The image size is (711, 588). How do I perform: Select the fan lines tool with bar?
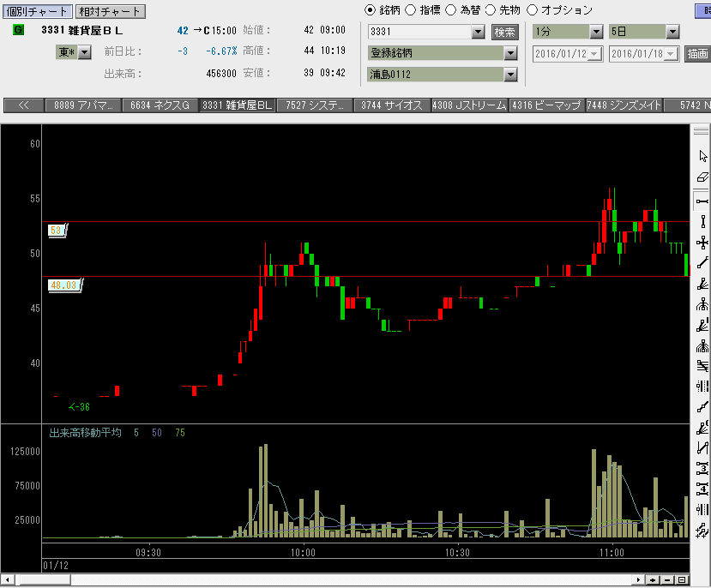pos(702,325)
